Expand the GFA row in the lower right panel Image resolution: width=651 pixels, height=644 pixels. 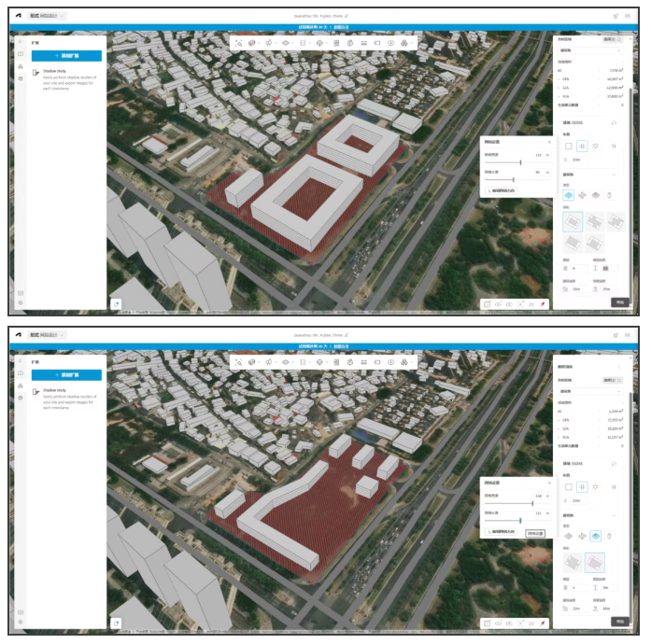pos(559,420)
